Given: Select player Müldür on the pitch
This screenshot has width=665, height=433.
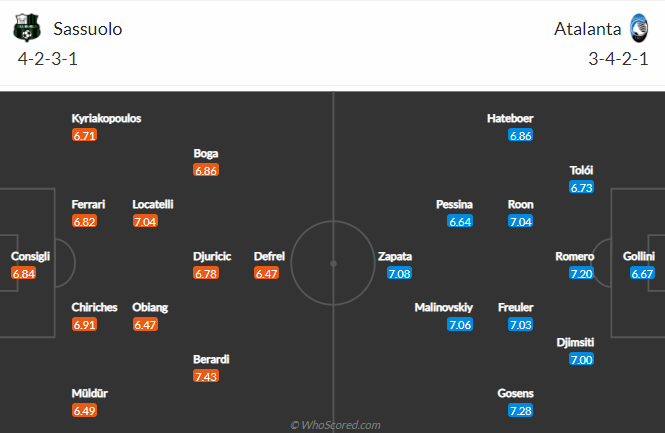Looking at the screenshot, I should tap(88, 393).
